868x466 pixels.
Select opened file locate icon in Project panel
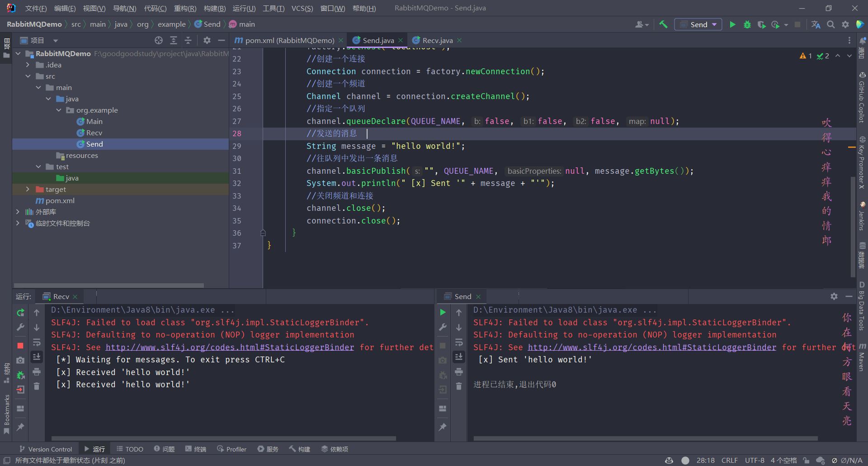coord(159,40)
